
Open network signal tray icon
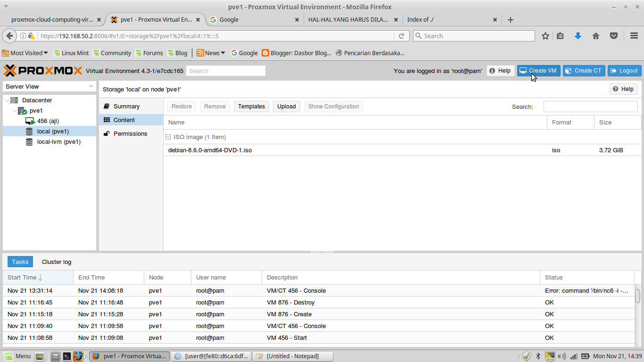point(574,356)
